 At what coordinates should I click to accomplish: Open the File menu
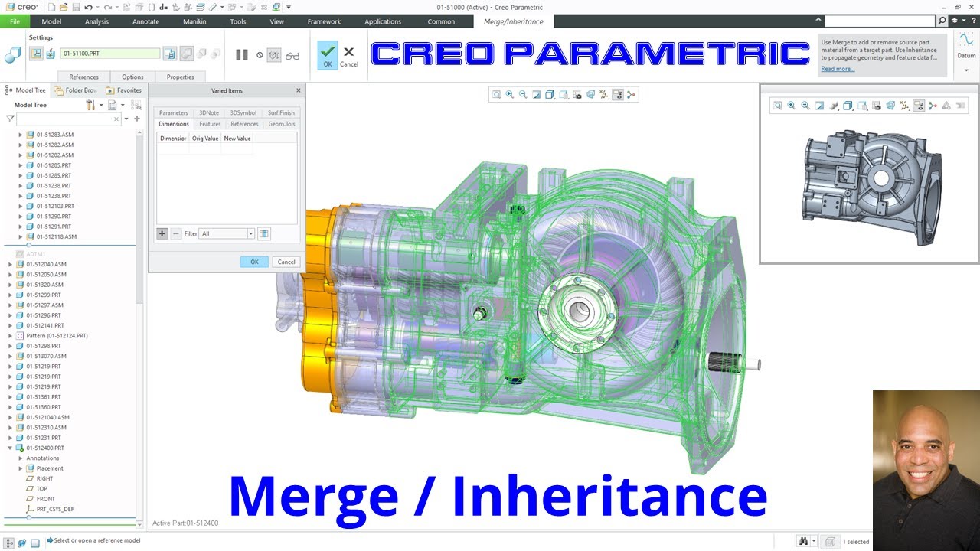15,21
